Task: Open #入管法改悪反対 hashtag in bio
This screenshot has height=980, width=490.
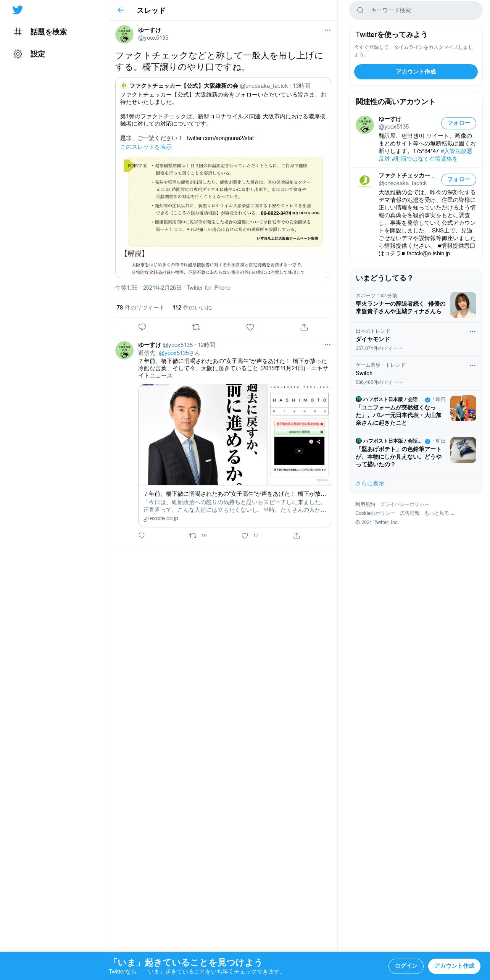Action: 425,155
